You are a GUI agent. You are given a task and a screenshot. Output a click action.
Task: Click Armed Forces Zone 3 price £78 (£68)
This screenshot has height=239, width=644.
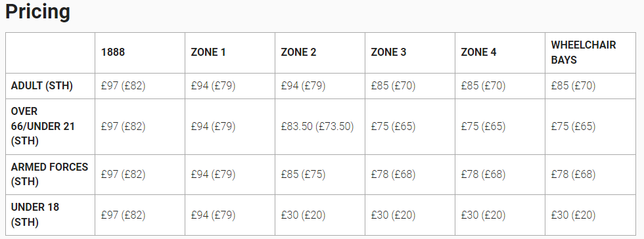[x=393, y=174]
